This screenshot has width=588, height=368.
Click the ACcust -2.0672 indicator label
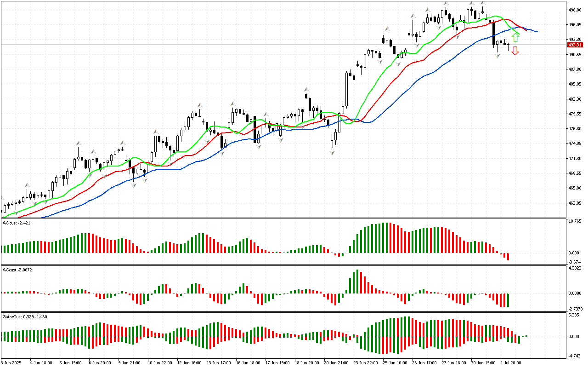click(18, 270)
